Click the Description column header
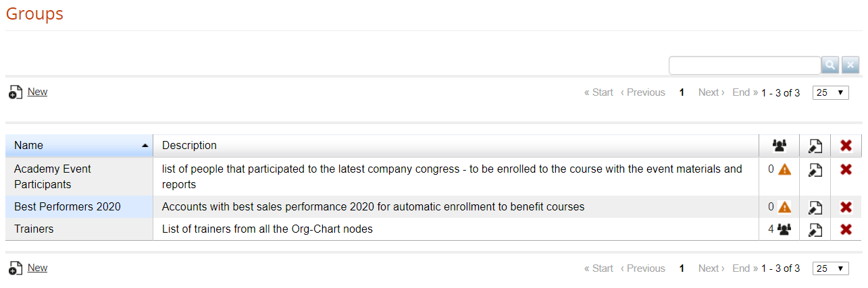The image size is (868, 288). (x=189, y=146)
